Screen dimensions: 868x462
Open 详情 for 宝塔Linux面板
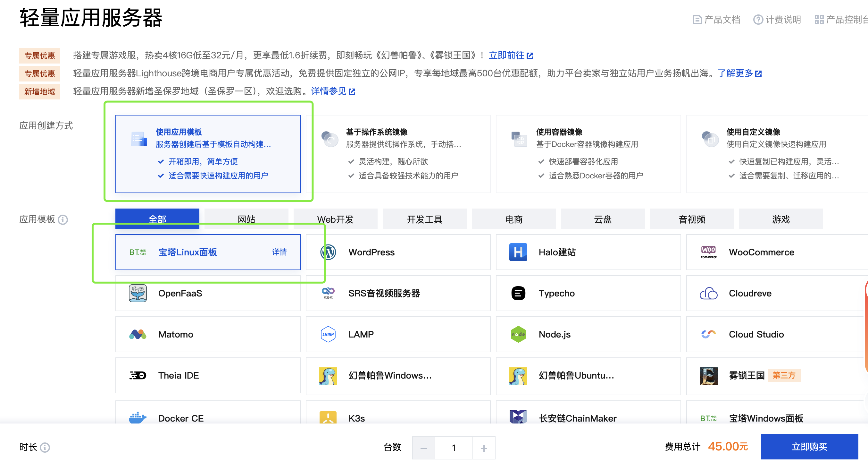tap(279, 252)
